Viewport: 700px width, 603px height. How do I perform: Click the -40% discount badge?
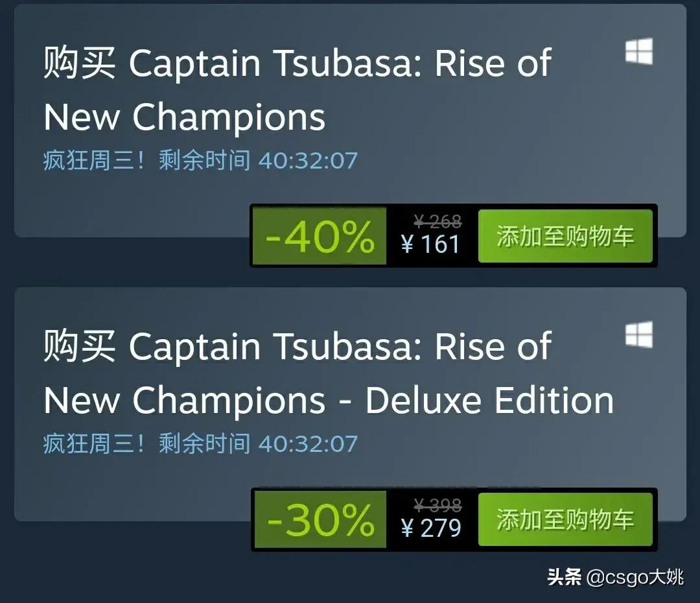point(320,236)
